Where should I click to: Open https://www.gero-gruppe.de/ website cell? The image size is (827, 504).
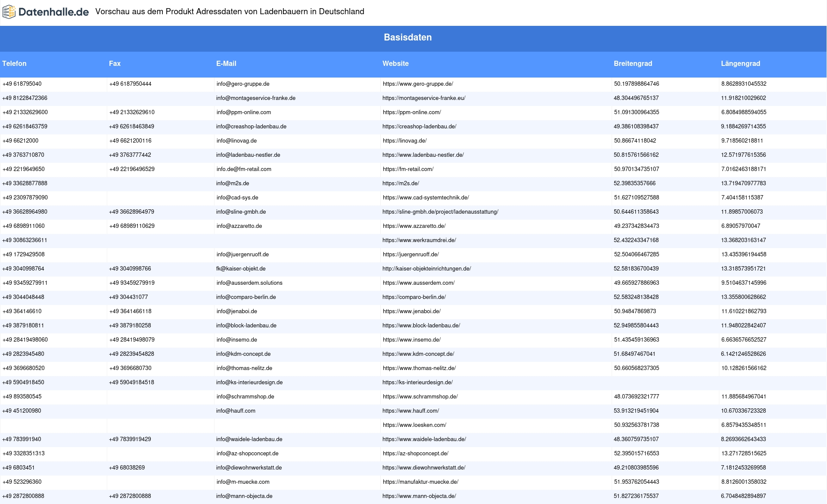pyautogui.click(x=418, y=84)
